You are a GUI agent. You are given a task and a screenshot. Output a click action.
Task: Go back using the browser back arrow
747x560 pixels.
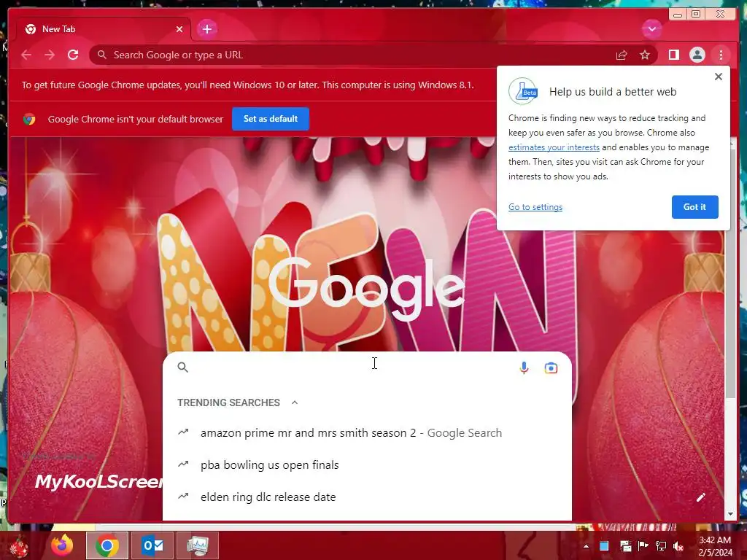(x=26, y=55)
